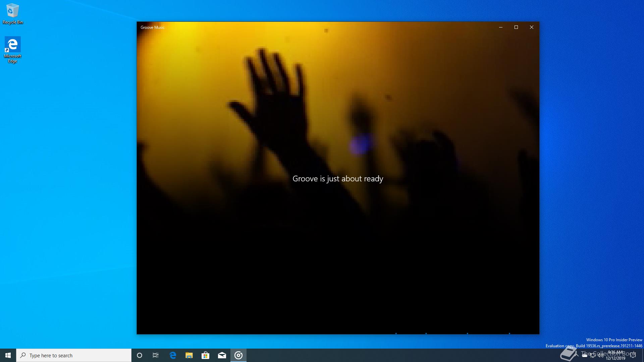The width and height of the screenshot is (644, 362).
Task: Open Task View from the taskbar
Action: coord(156,355)
